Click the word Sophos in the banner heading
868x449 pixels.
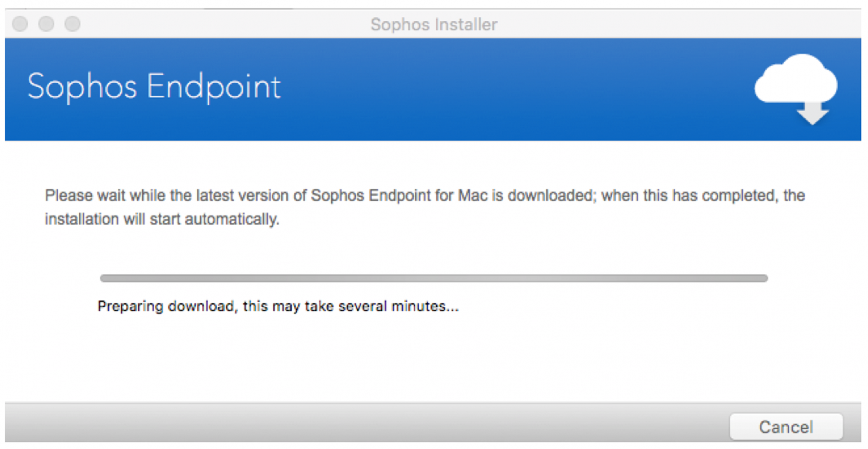tap(82, 87)
